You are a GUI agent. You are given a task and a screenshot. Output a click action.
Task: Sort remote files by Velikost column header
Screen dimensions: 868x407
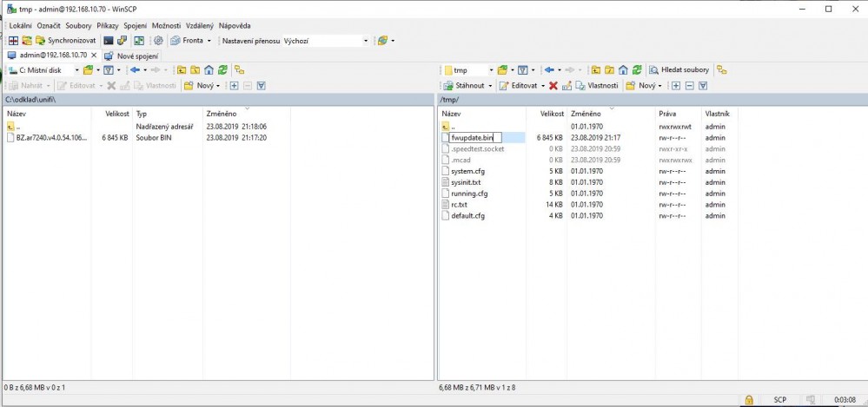[552, 114]
